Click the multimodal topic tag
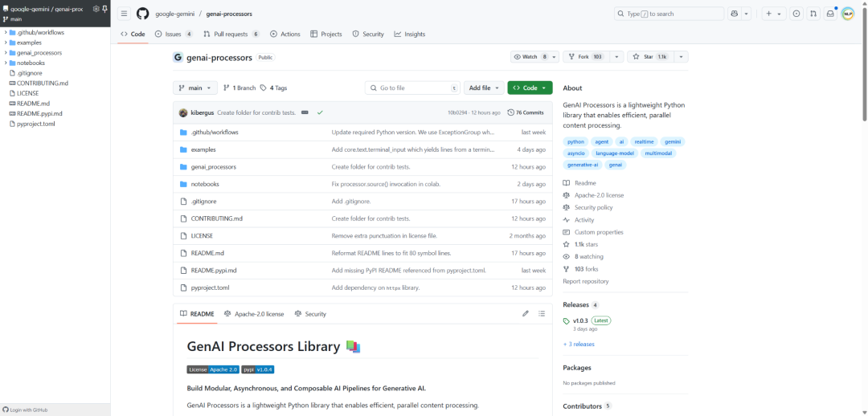 point(659,153)
